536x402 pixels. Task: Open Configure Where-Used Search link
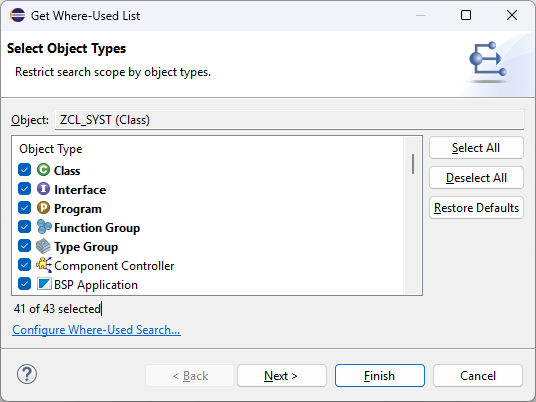click(x=96, y=330)
